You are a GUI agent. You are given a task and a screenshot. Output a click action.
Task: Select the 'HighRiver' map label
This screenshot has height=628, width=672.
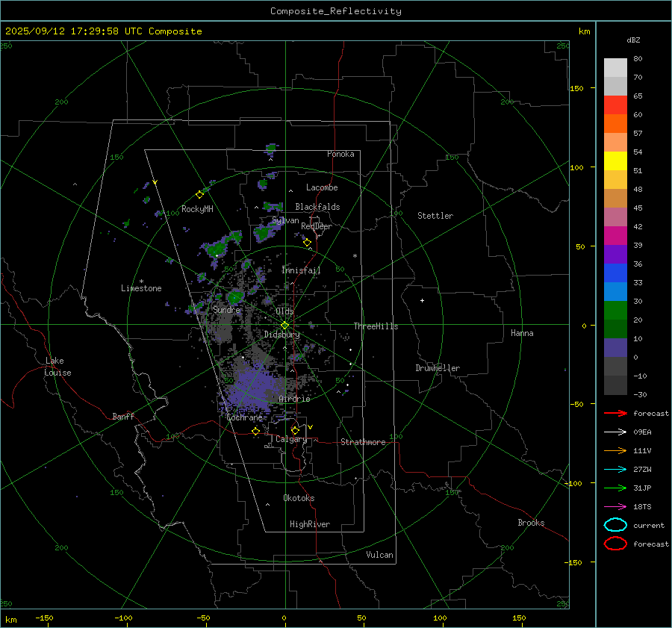pos(310,524)
